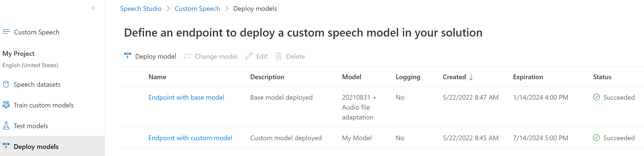Open Endpoint with custom model
The height and width of the screenshot is (156, 644).
190,138
